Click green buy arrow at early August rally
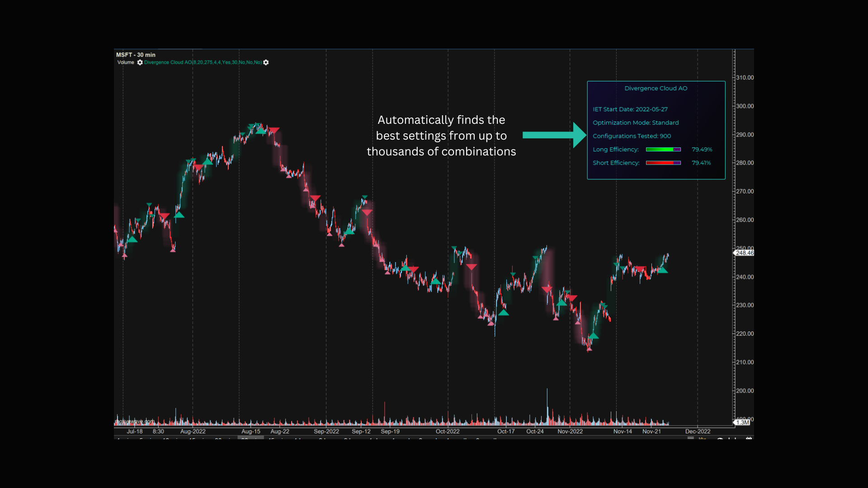The height and width of the screenshot is (488, 868). (179, 215)
